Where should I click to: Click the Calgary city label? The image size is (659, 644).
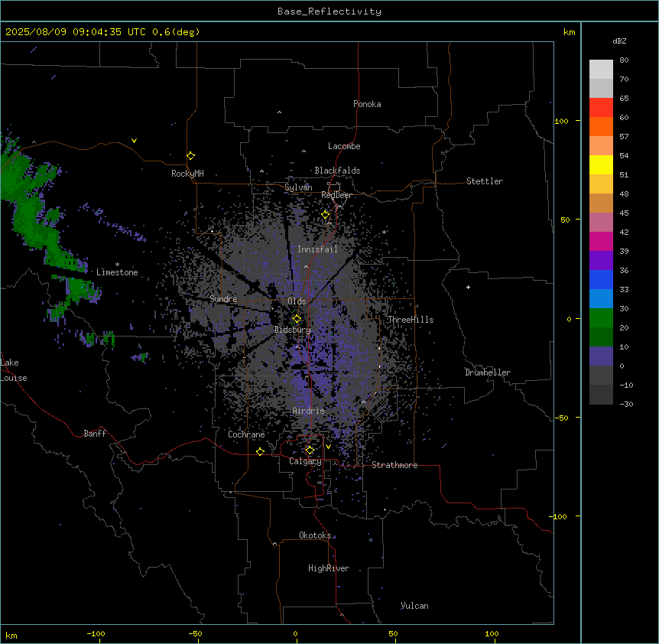point(305,461)
